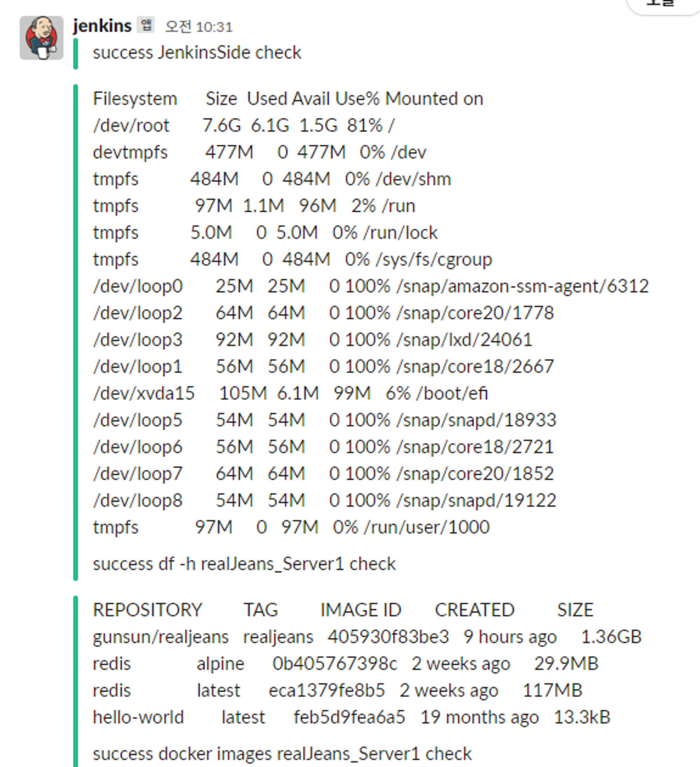Click the 오전 10:31 message timestamp
This screenshot has width=700, height=767.
point(198,27)
